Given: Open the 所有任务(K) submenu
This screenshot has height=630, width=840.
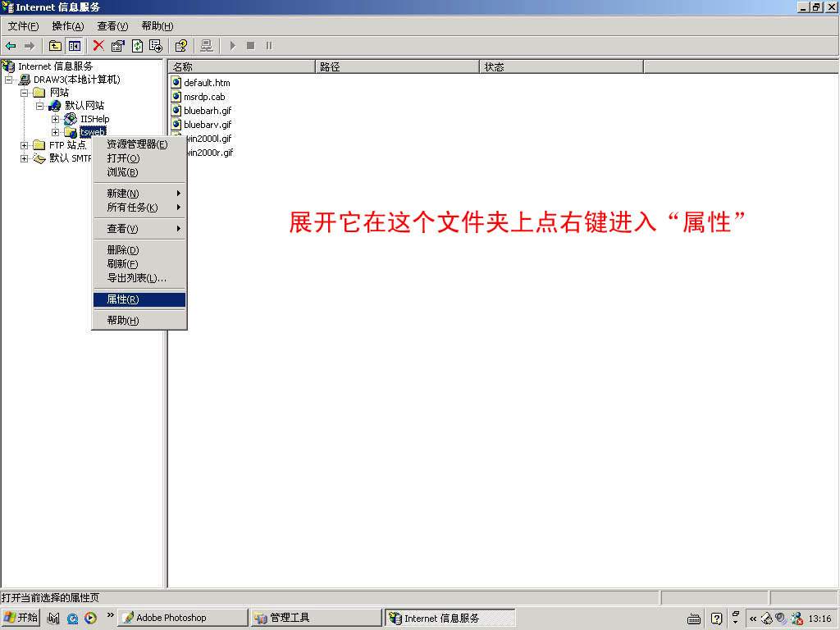Looking at the screenshot, I should pyautogui.click(x=139, y=208).
